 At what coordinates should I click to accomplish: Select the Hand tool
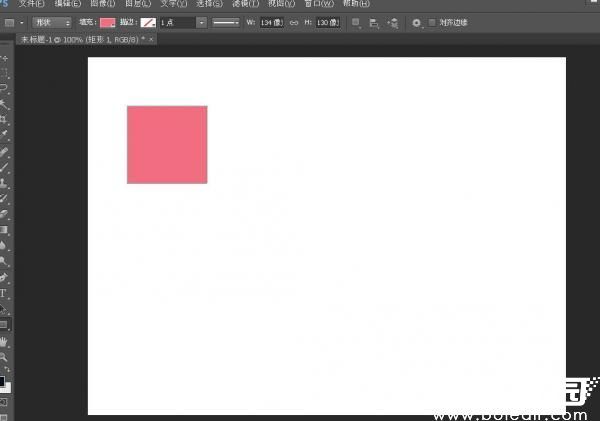click(4, 341)
